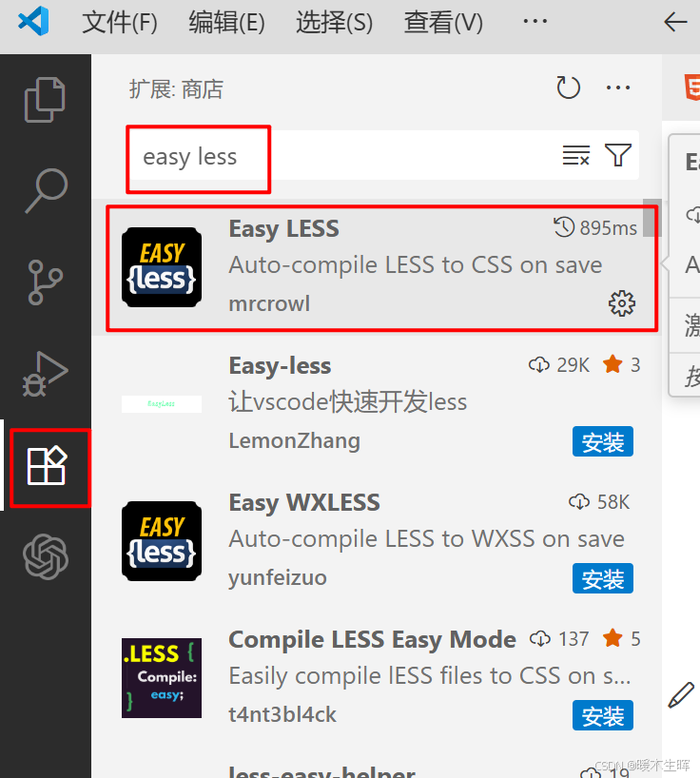Open the Run and Debug view
Viewport: 700px width, 778px height.
[45, 374]
